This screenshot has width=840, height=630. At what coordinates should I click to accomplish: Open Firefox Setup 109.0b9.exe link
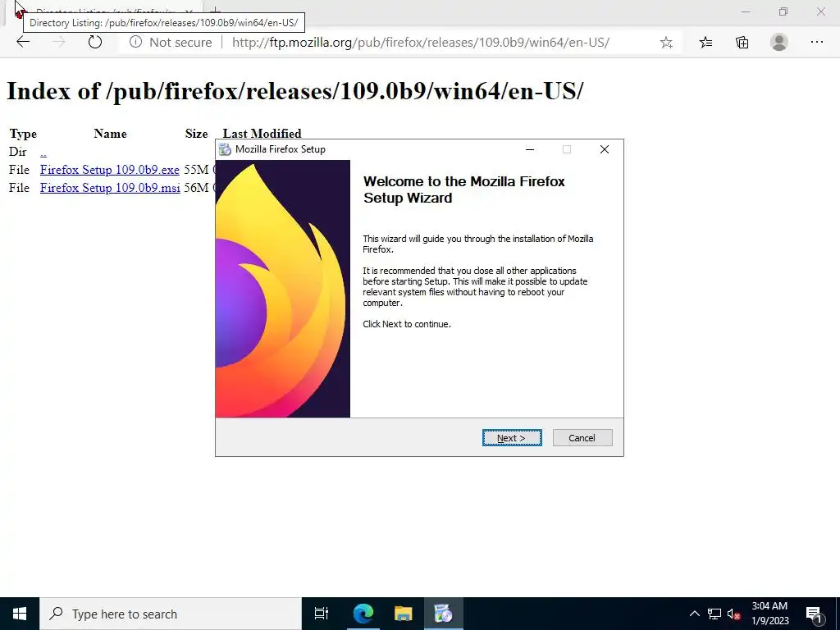click(x=110, y=170)
